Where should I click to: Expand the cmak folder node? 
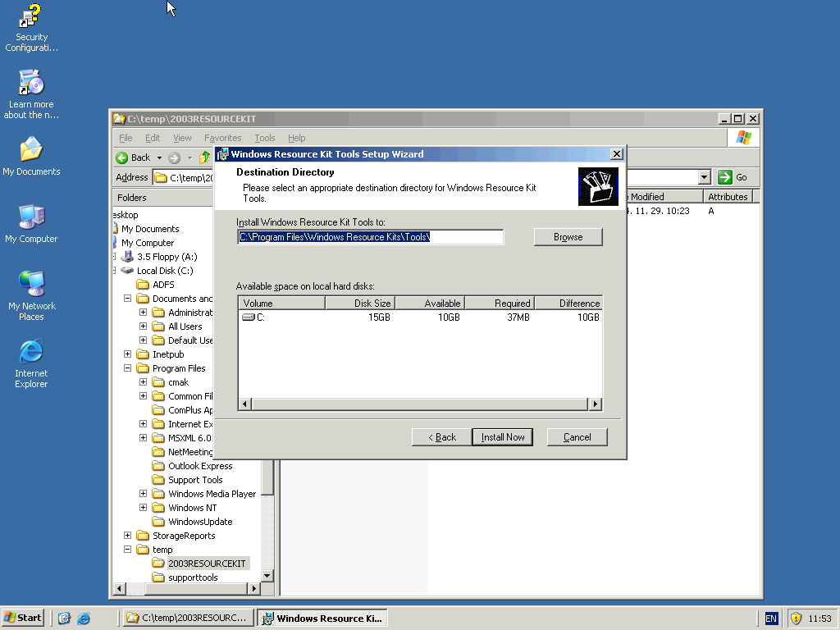[x=143, y=382]
